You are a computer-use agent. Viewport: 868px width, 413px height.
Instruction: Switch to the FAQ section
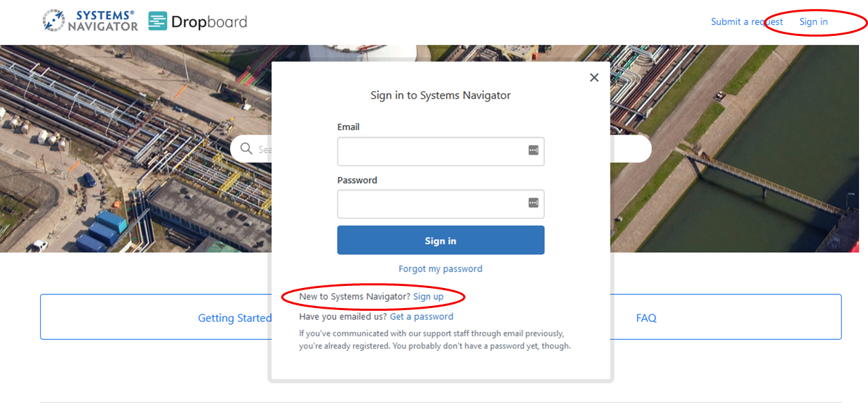[646, 318]
